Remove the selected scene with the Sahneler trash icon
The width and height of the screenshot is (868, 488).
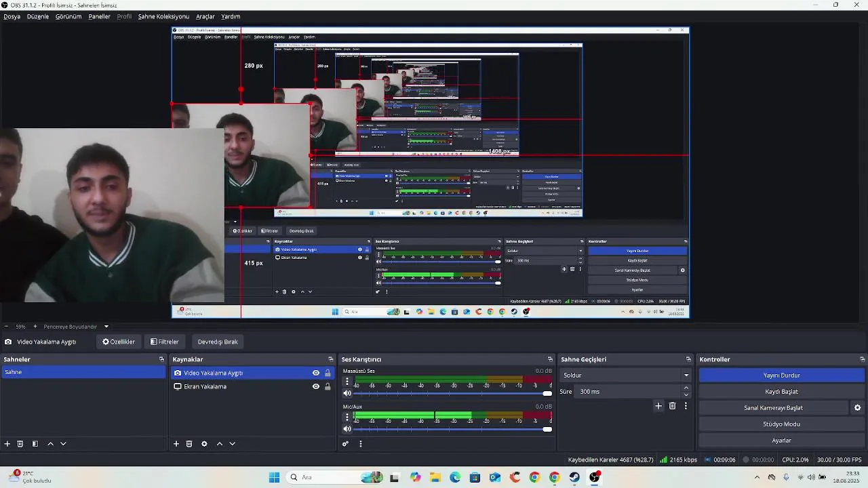[x=20, y=444]
